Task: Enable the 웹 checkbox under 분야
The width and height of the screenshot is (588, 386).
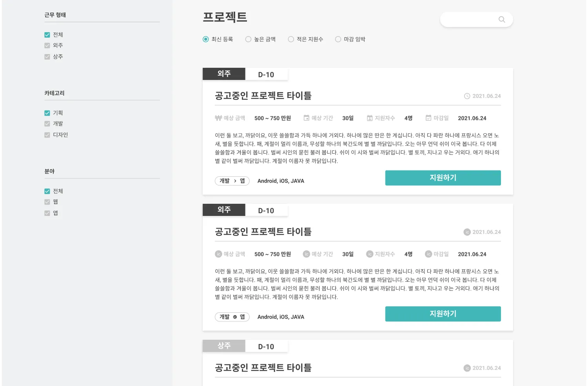Action: tap(47, 202)
